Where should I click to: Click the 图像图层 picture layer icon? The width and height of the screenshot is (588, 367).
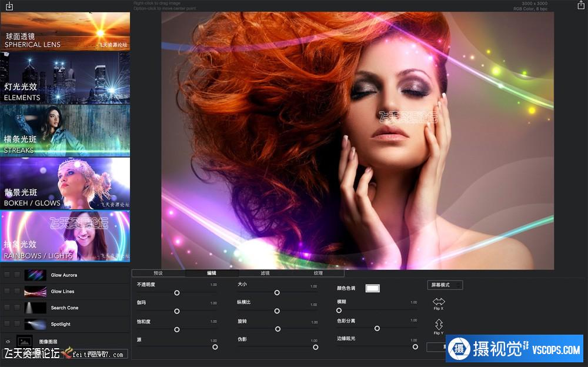click(x=25, y=341)
